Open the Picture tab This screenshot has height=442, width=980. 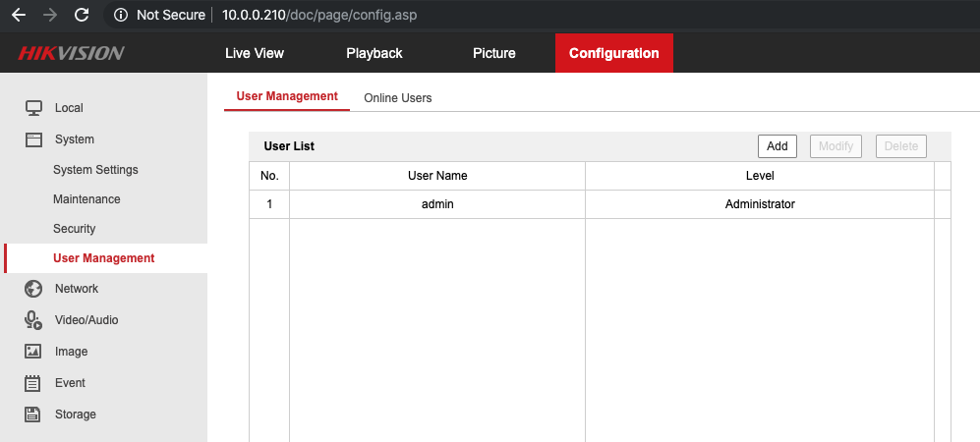493,53
